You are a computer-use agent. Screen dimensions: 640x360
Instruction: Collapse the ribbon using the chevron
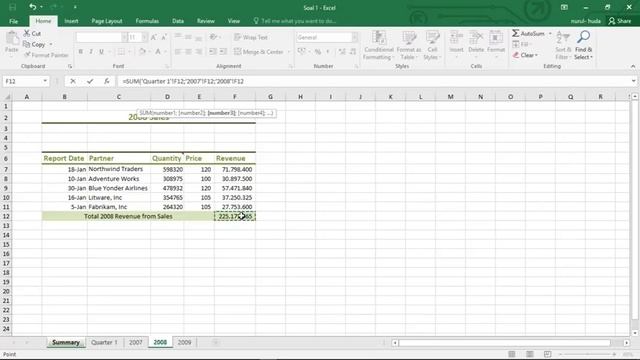pyautogui.click(x=633, y=66)
